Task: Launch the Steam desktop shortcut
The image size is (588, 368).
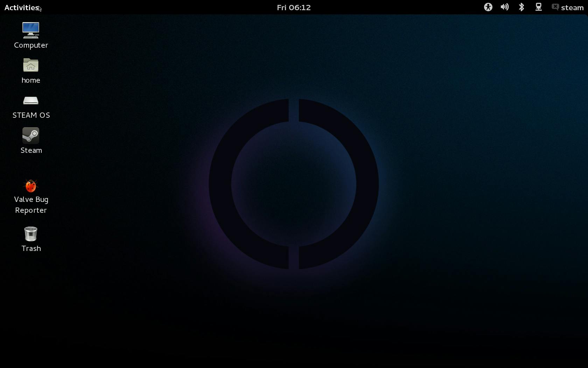Action: pyautogui.click(x=31, y=136)
